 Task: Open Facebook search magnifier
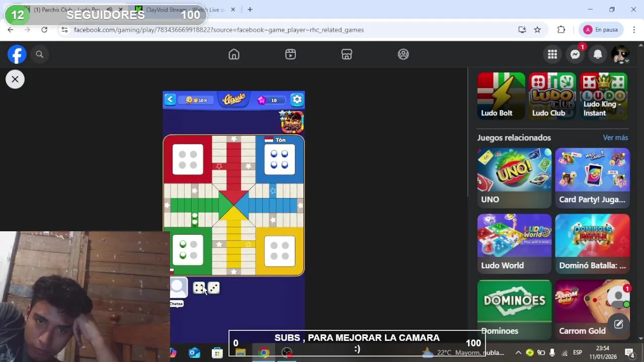40,54
